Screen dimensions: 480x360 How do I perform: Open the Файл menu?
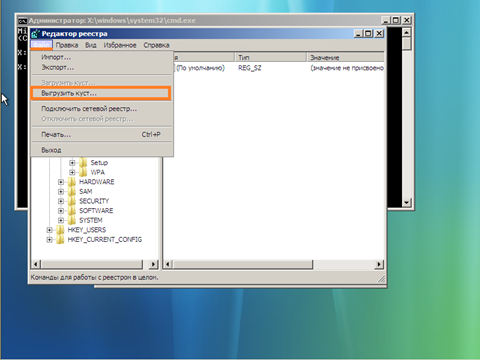coord(41,45)
